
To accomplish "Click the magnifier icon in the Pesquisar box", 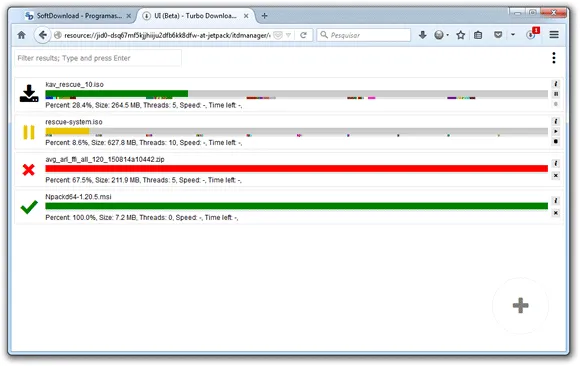I will click(324, 35).
